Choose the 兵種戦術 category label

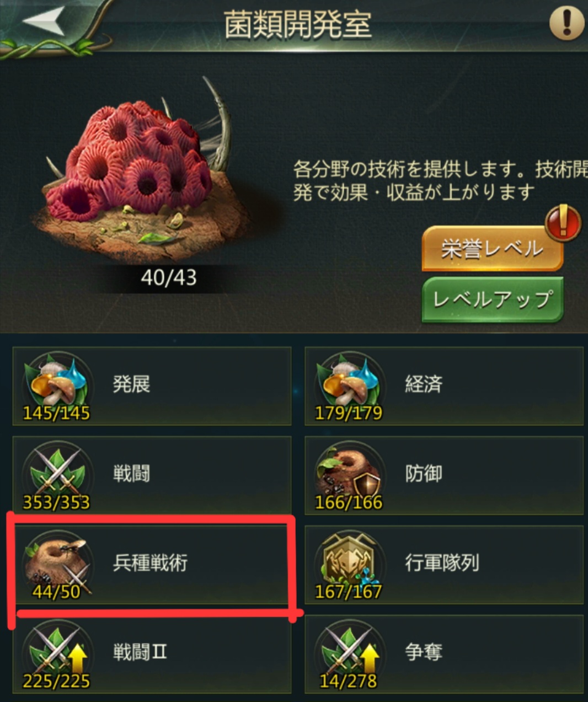pos(150,562)
